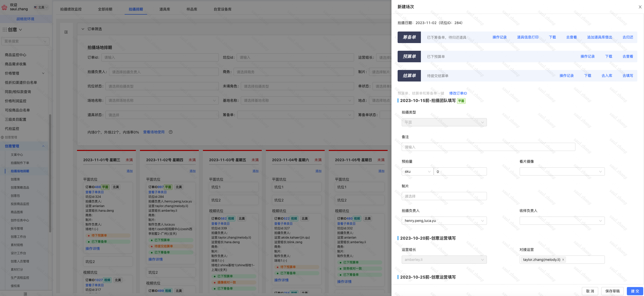The image size is (644, 296).
Task: Click the 提交 button
Action: [635, 291]
